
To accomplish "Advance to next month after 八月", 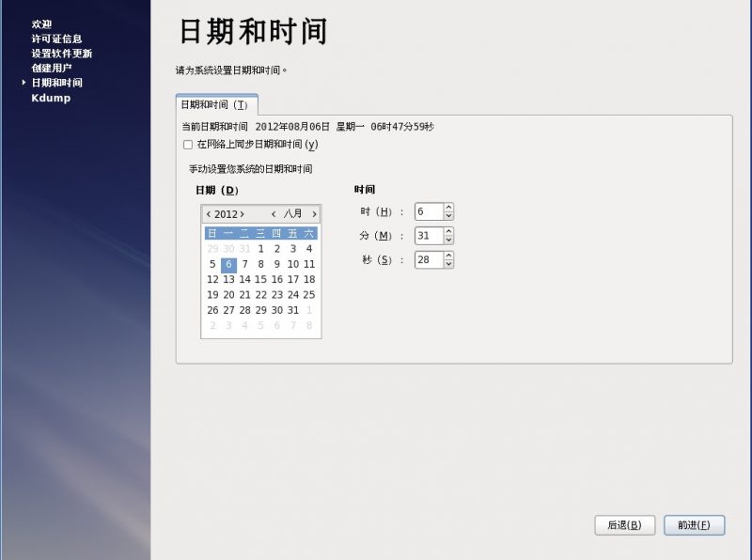I will pyautogui.click(x=314, y=214).
